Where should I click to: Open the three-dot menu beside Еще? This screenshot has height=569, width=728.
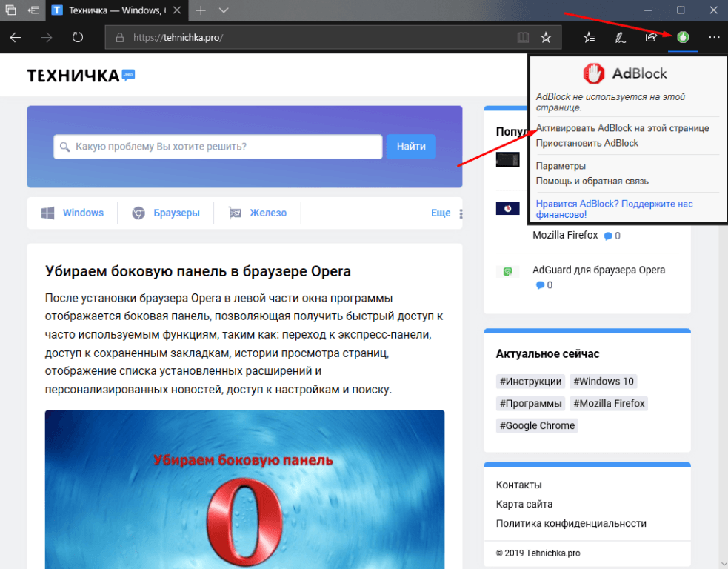point(461,213)
